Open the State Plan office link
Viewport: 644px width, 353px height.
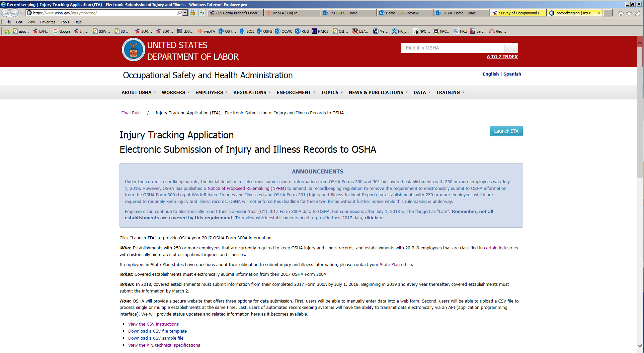(x=396, y=265)
